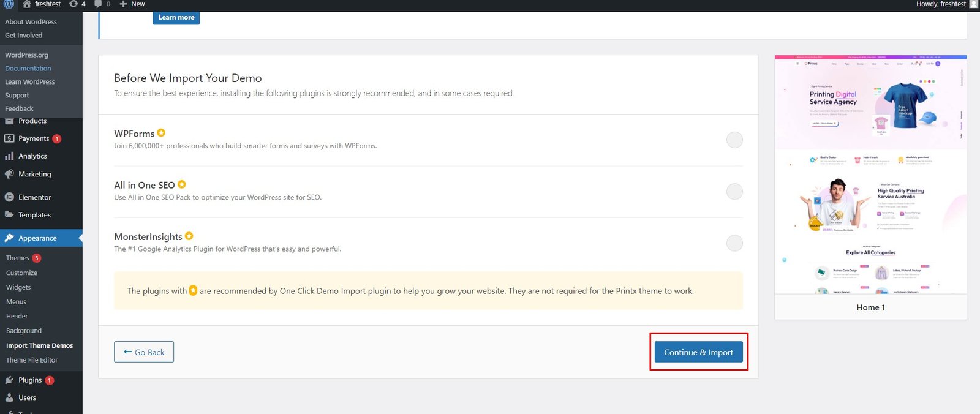Click the Go Back button
This screenshot has width=980, height=414.
tap(144, 352)
